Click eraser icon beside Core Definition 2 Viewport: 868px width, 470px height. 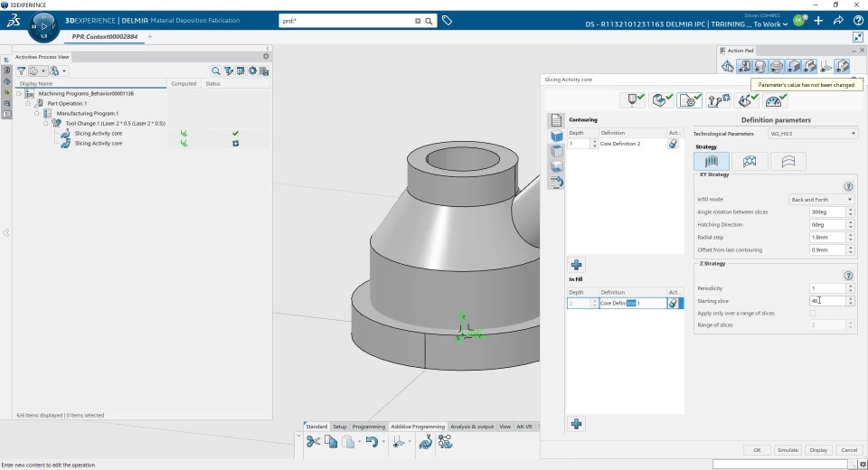673,144
